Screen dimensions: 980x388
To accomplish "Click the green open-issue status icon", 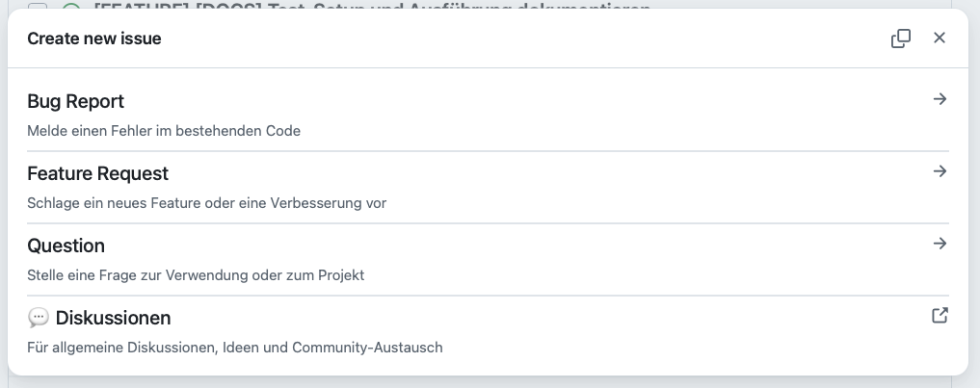I will [x=71, y=7].
